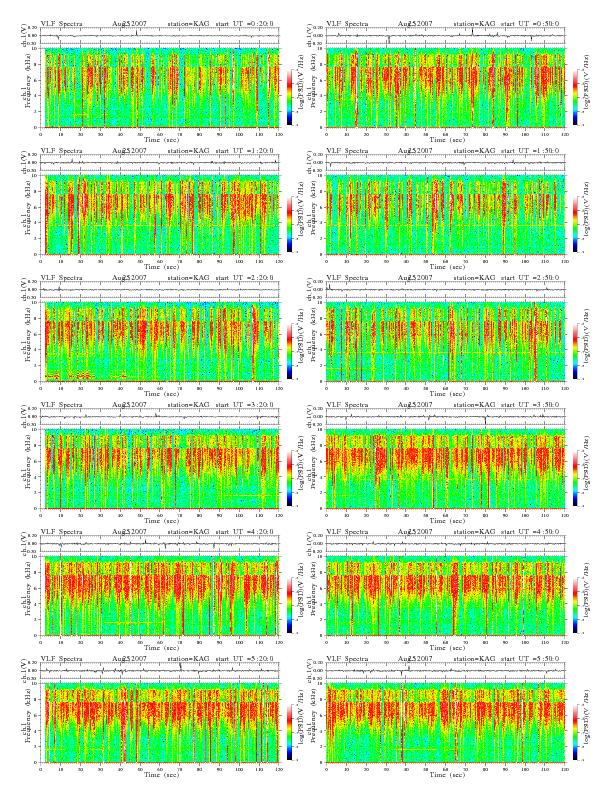Click "station=KAG" in the 3:20:0 panel title

click(188, 405)
